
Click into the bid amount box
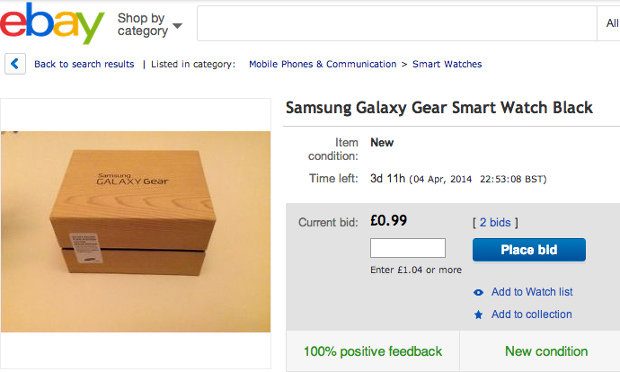(x=408, y=248)
